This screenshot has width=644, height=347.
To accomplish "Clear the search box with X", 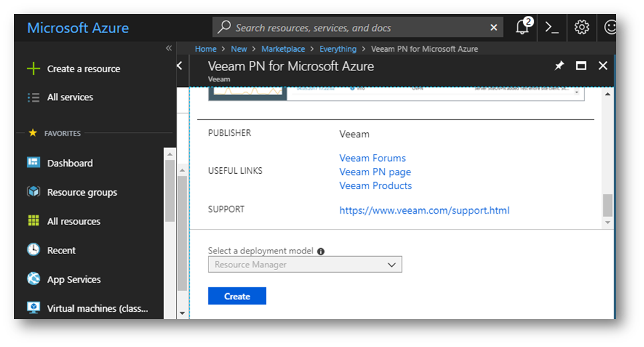I will pyautogui.click(x=493, y=28).
